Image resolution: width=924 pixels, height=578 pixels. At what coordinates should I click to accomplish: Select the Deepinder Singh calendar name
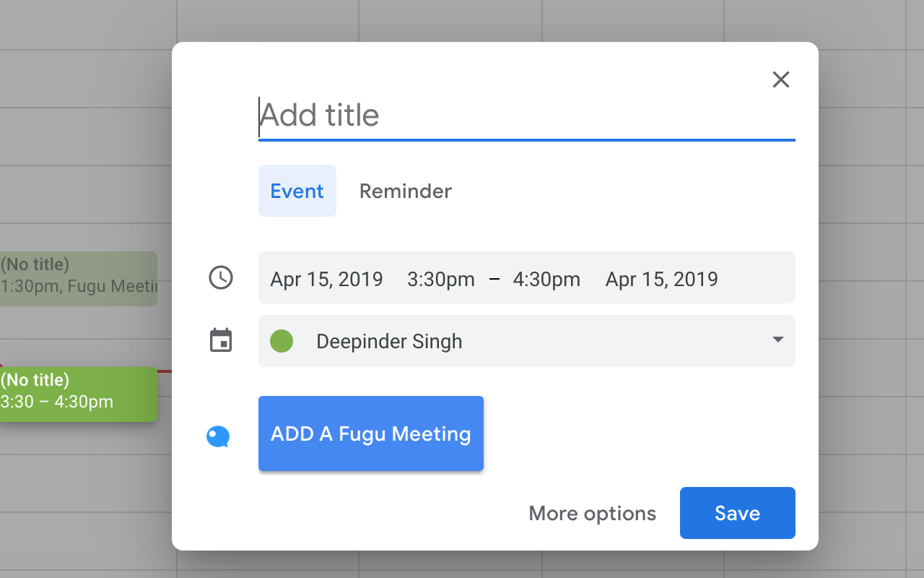click(389, 340)
